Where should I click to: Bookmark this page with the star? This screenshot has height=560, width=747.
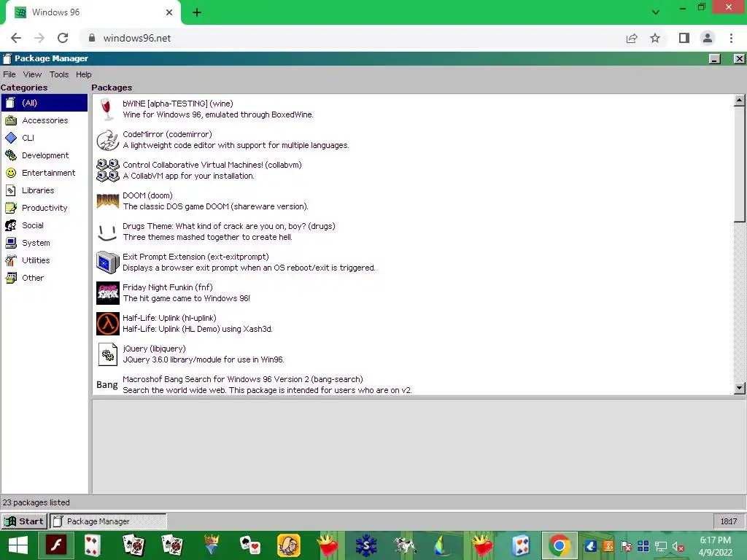(655, 38)
